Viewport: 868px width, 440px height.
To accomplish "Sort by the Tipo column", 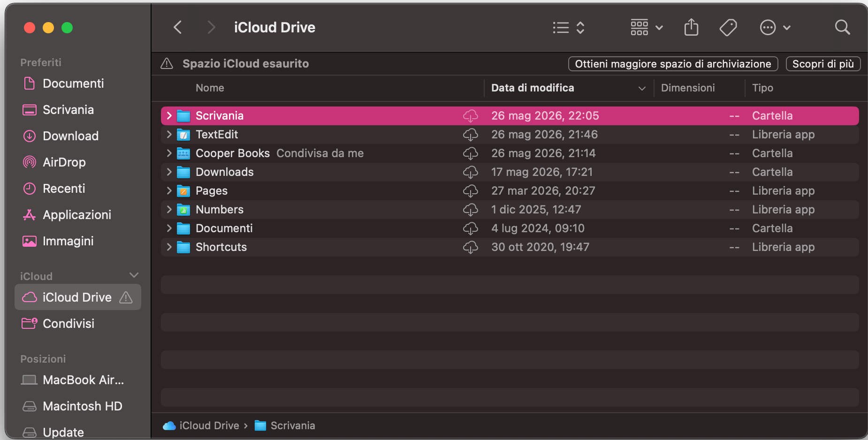I will tap(762, 88).
